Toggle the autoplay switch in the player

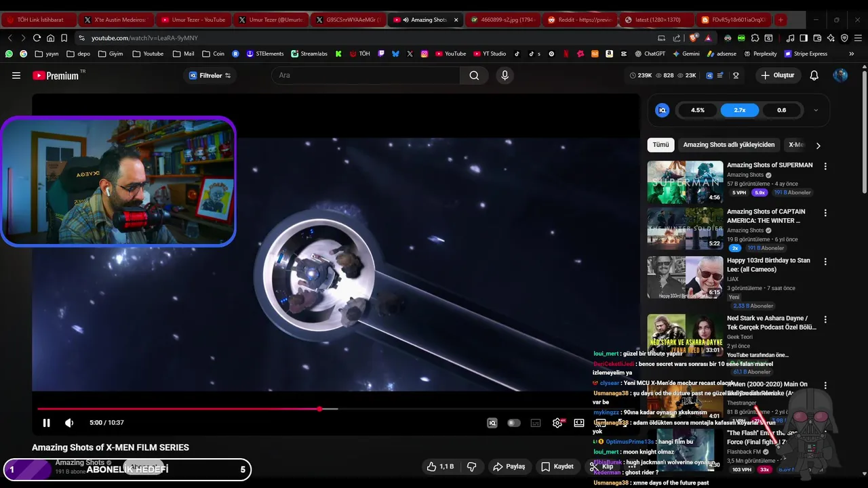point(514,423)
